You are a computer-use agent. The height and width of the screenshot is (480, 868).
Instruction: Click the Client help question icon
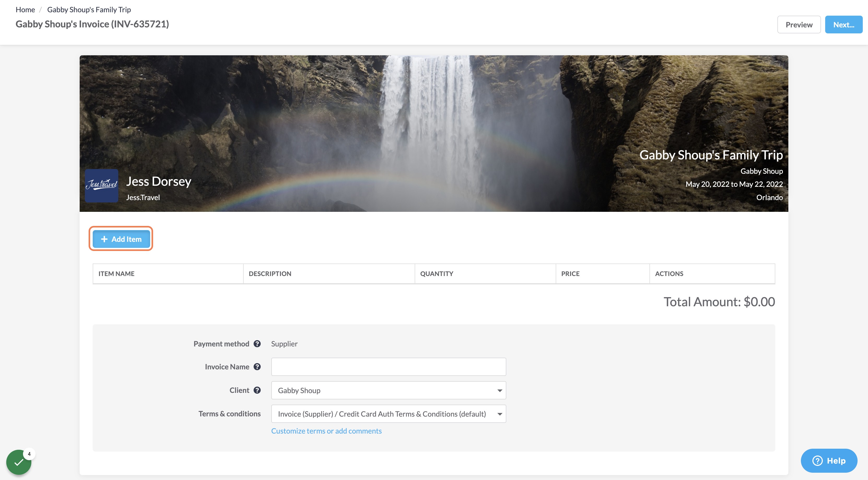(x=257, y=390)
